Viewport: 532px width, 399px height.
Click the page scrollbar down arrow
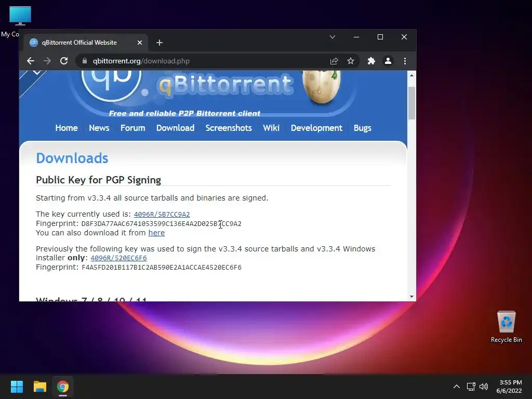pos(411,297)
